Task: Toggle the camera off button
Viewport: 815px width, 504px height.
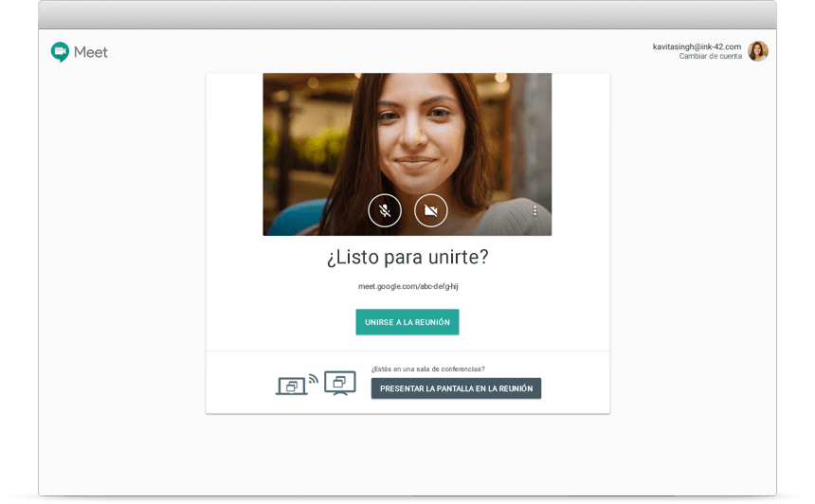Action: click(x=431, y=210)
